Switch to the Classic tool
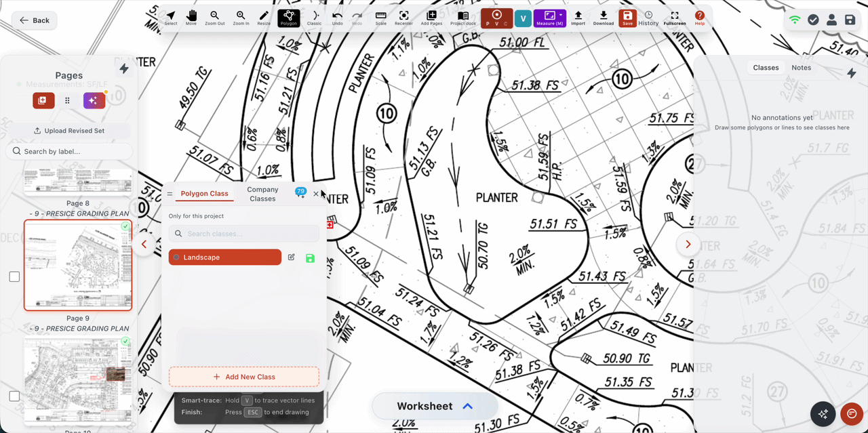Viewport: 868px width, 433px height. pyautogui.click(x=314, y=18)
